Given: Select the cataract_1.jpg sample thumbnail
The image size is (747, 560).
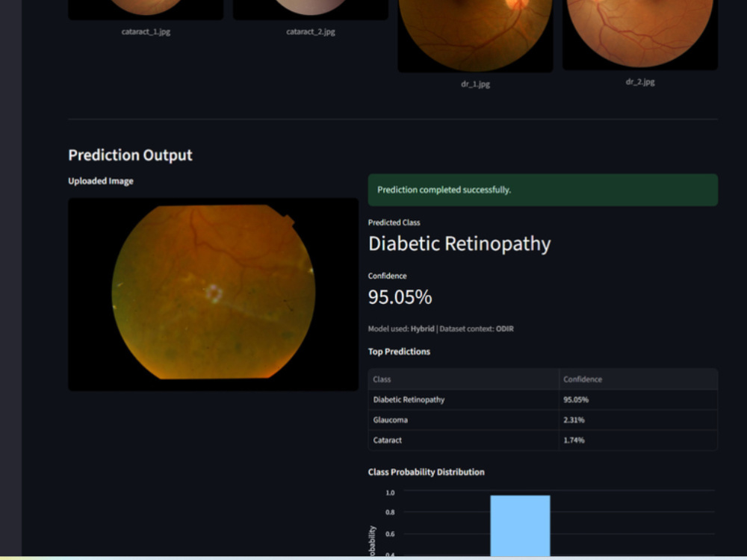Looking at the screenshot, I should pos(146,10).
